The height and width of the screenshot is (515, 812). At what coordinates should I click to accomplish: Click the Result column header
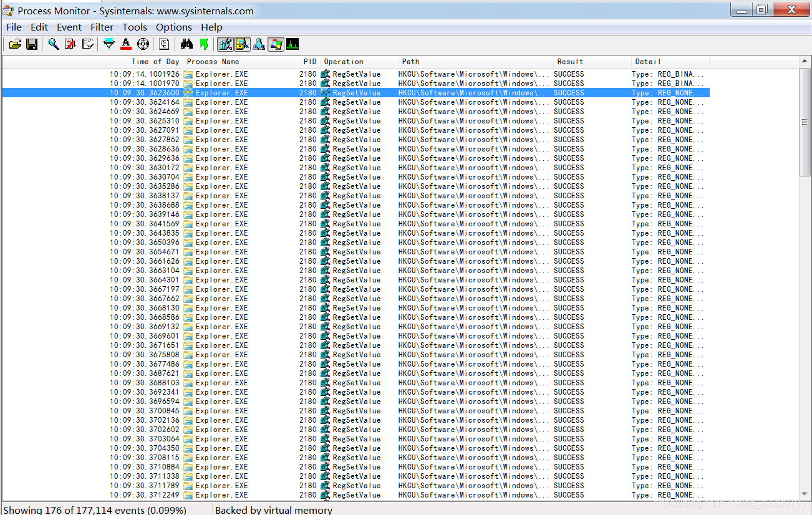pos(592,62)
